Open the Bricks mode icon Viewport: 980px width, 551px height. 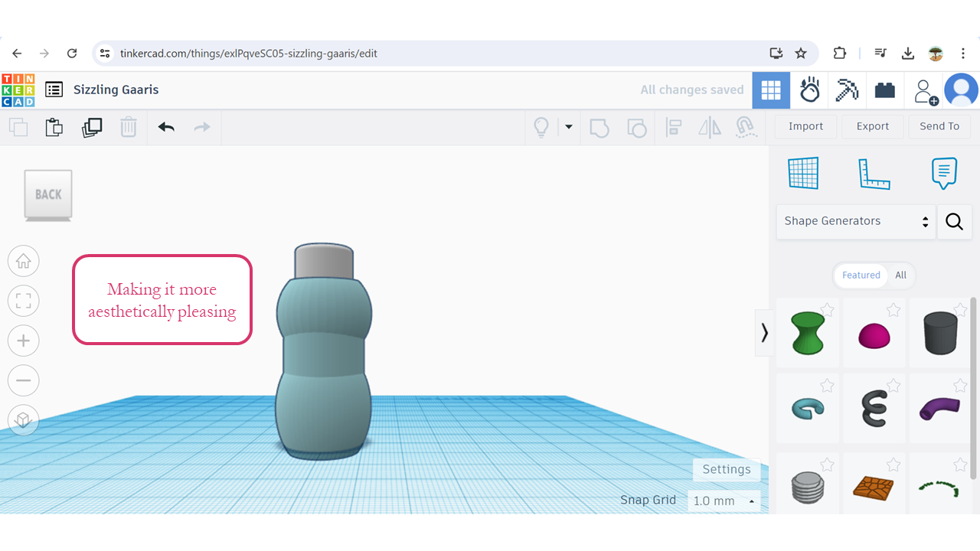coord(885,90)
